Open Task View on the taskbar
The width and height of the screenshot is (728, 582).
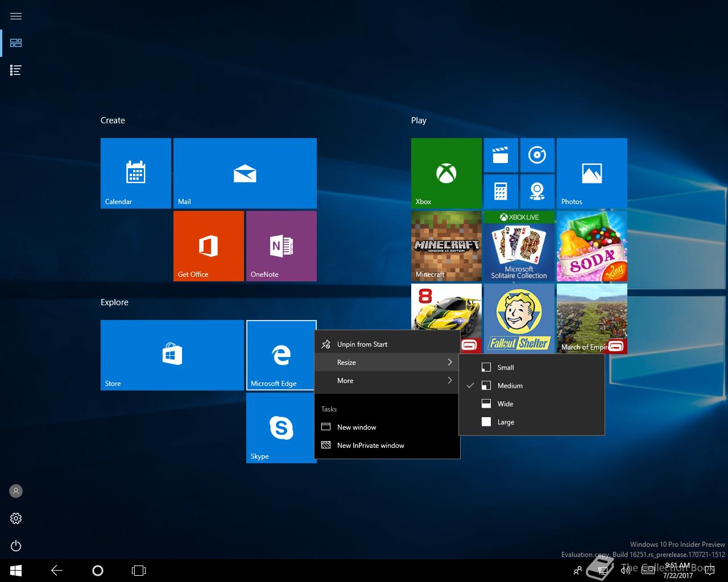[x=139, y=571]
